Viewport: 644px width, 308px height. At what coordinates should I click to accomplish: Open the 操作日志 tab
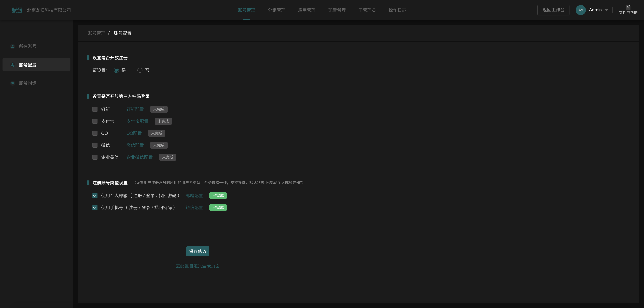click(397, 10)
